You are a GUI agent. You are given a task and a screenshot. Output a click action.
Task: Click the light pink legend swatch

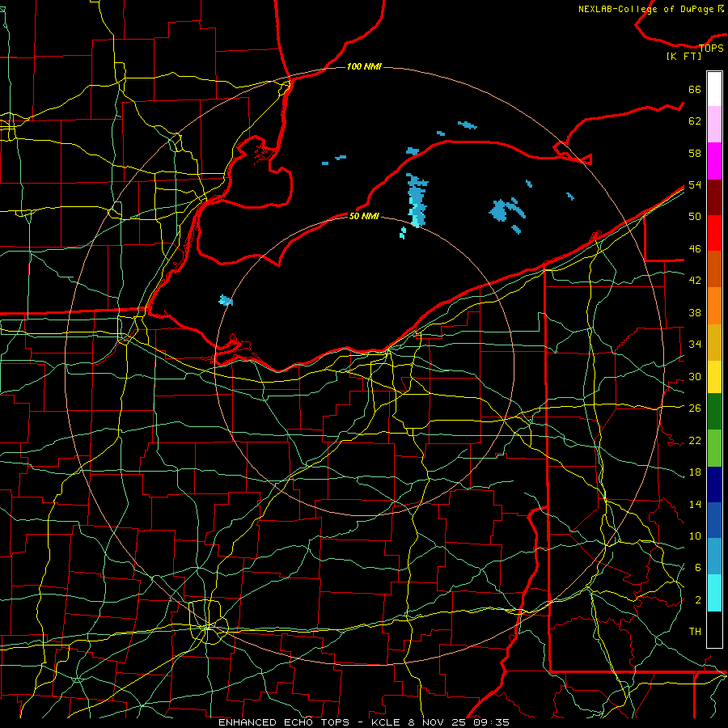pos(714,125)
